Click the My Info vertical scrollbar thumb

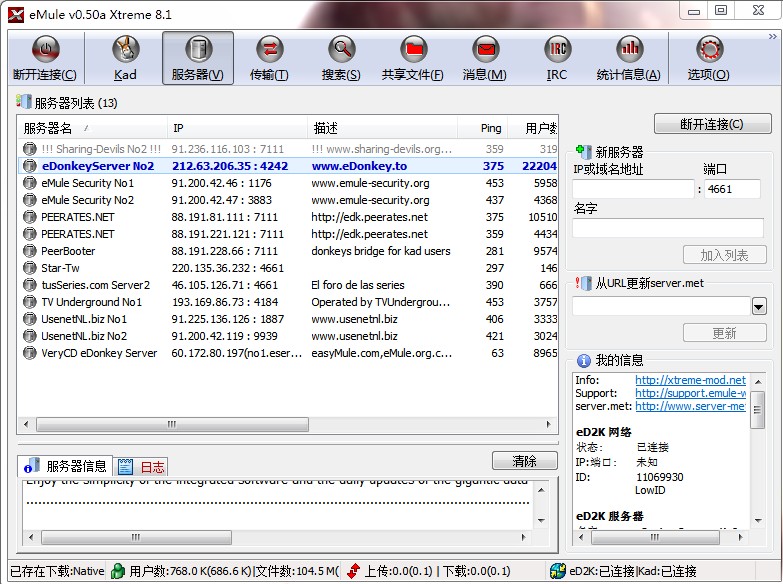(758, 410)
